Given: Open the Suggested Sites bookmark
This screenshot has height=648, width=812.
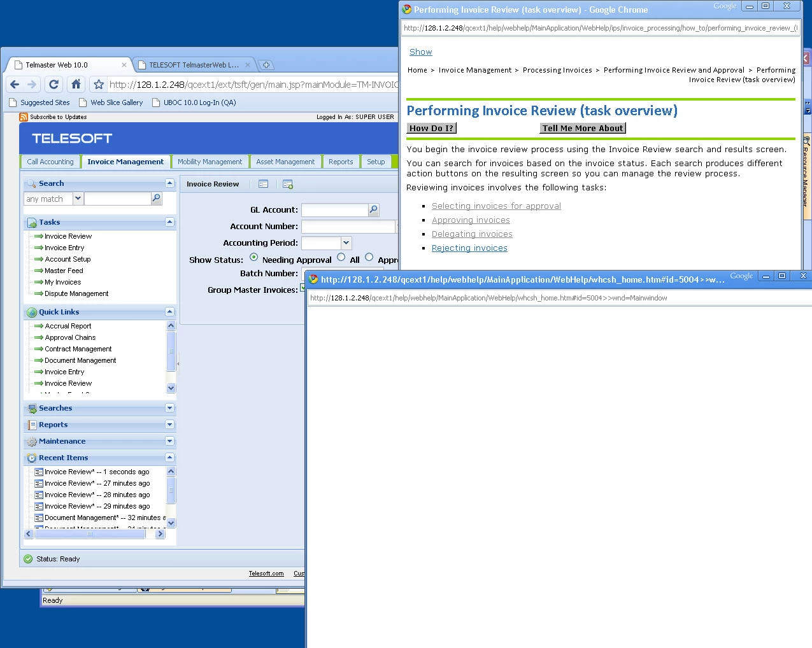Looking at the screenshot, I should 39,102.
